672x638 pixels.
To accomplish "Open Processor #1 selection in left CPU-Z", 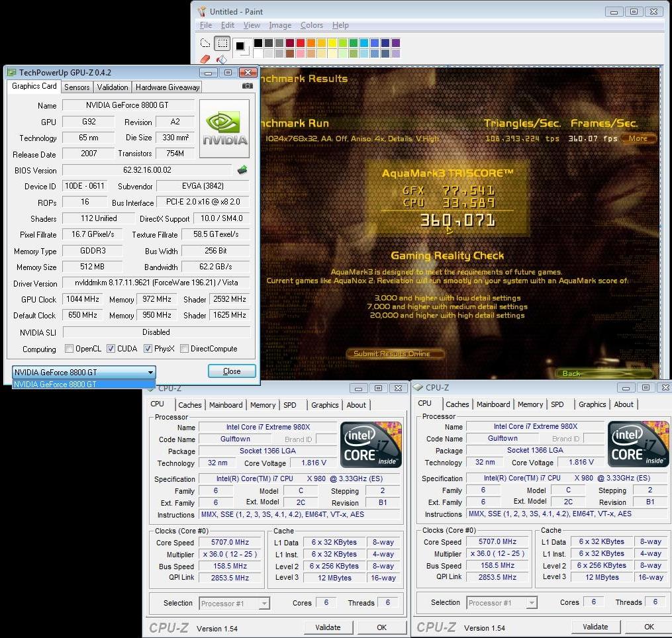I will click(x=234, y=604).
